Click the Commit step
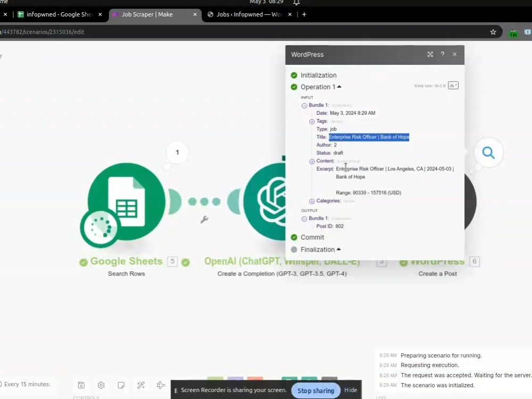Screen dimensions: 532x399 coord(312,237)
